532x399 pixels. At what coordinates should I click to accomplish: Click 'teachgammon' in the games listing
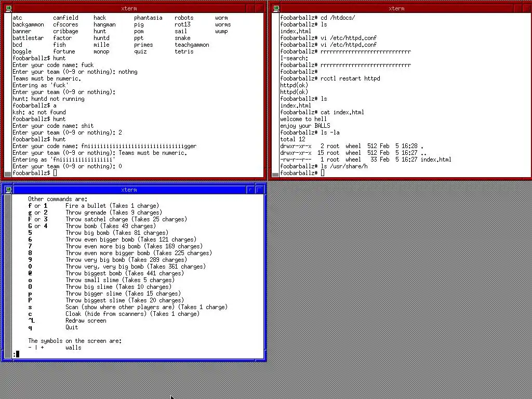click(x=192, y=45)
